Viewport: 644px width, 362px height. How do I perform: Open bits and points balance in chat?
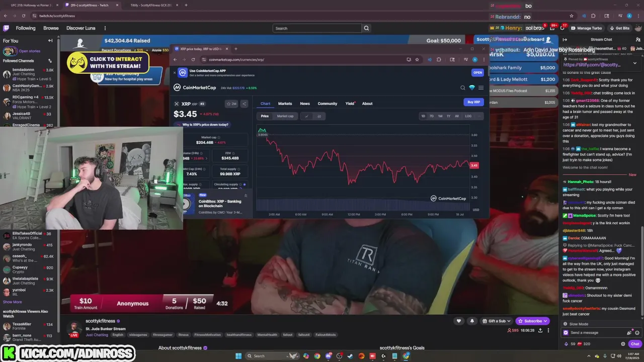coord(577,344)
